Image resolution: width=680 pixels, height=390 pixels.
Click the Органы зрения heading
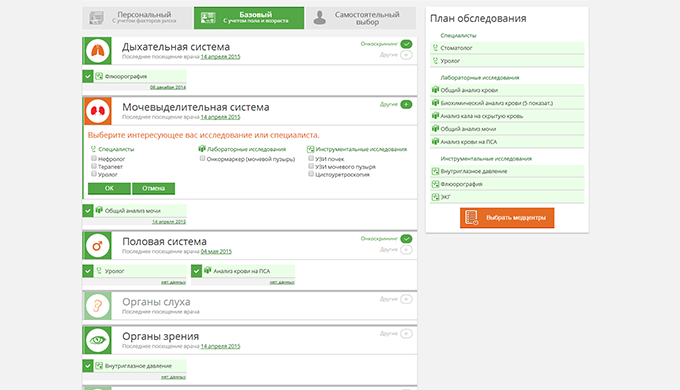(x=160, y=336)
